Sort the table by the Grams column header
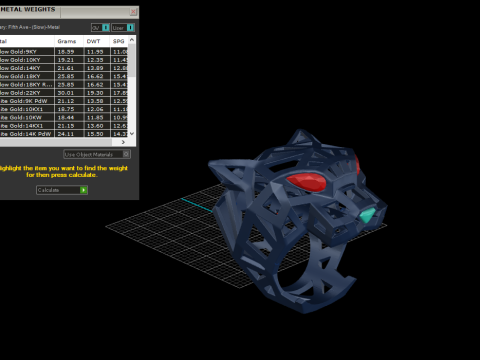This screenshot has width=480, height=360. pos(68,41)
